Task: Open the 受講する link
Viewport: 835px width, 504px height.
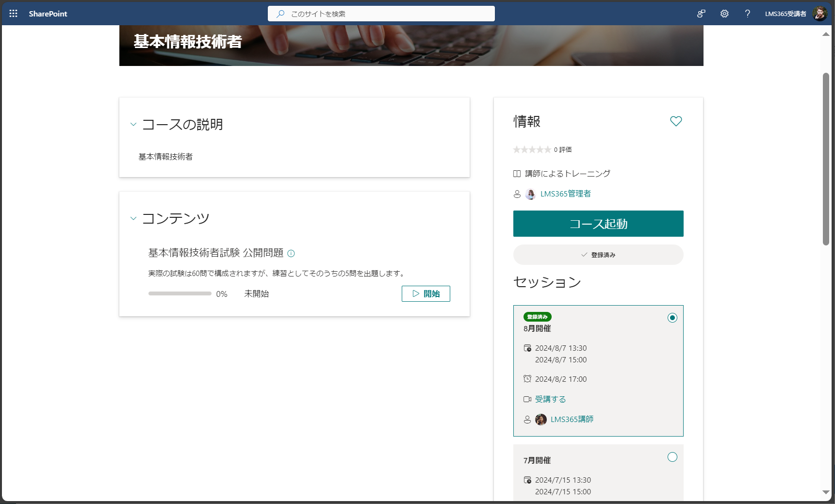Action: [x=550, y=399]
